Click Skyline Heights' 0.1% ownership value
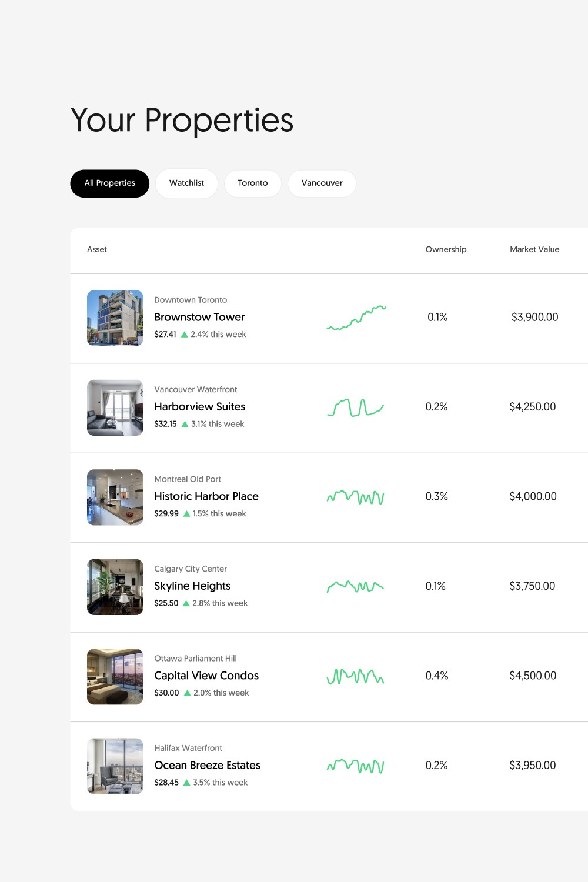The height and width of the screenshot is (882, 588). [436, 586]
